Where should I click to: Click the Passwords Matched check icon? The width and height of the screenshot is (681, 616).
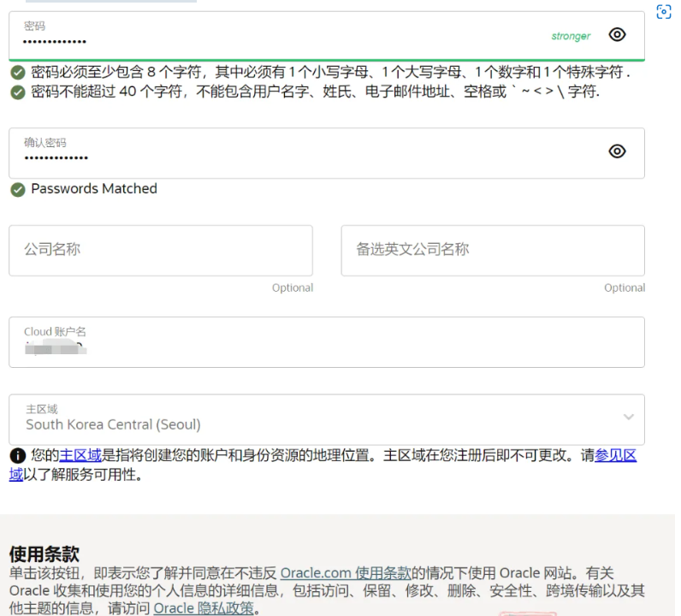click(x=17, y=189)
